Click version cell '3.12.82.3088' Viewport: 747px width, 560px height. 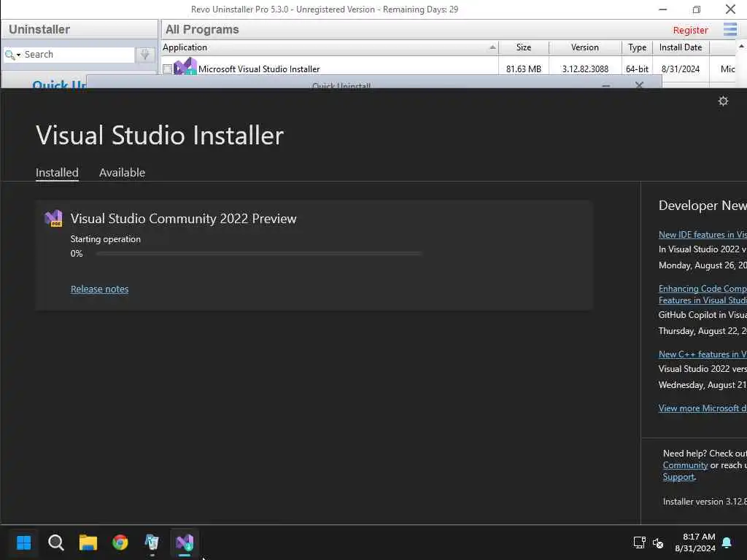point(585,69)
